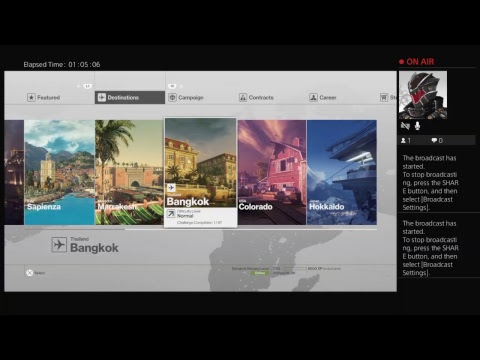Image resolution: width=480 pixels, height=360 pixels.
Task: Open the Contracts tab
Action: click(256, 97)
